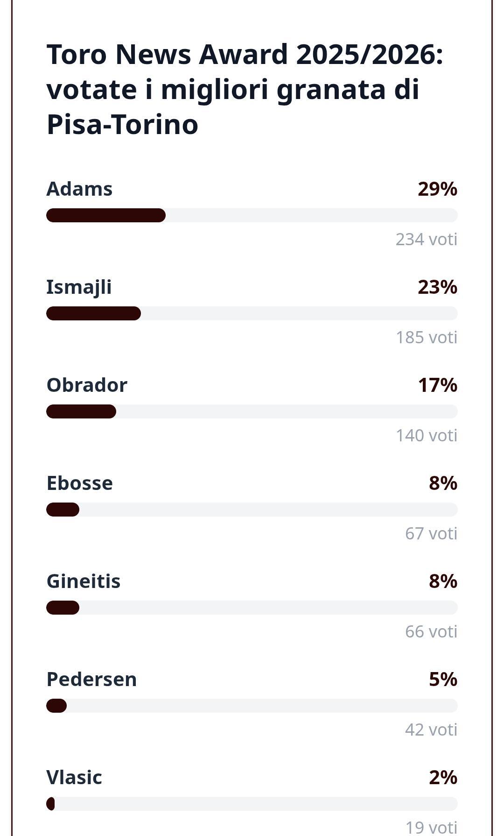The height and width of the screenshot is (836, 504).
Task: Click Ebosse's vote progress bar
Action: pyautogui.click(x=252, y=510)
